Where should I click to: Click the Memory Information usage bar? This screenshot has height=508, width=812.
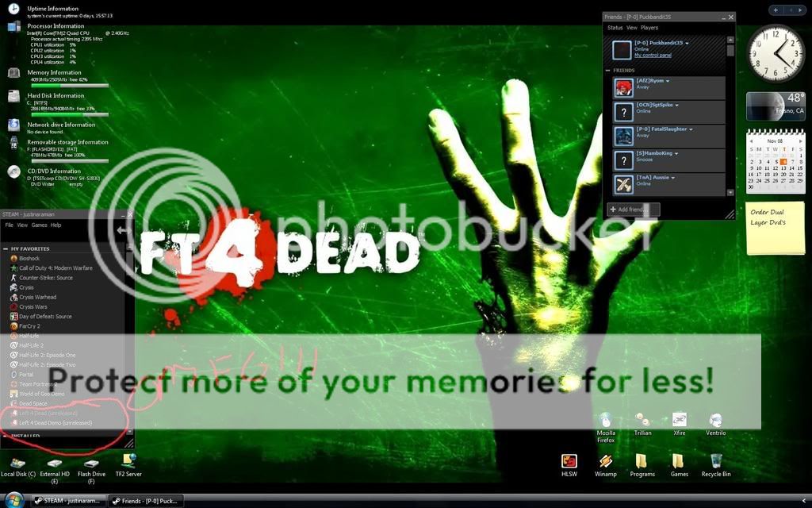(x=69, y=86)
